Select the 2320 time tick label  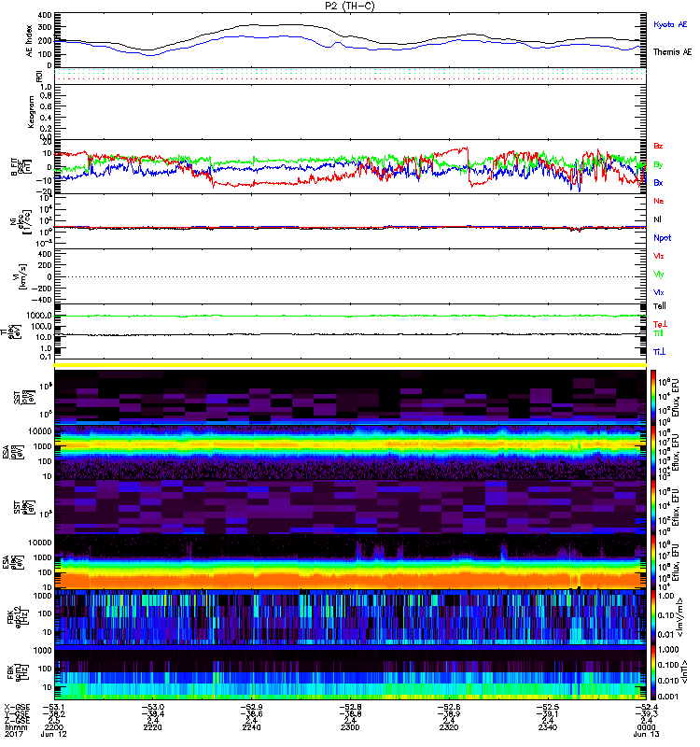449,727
